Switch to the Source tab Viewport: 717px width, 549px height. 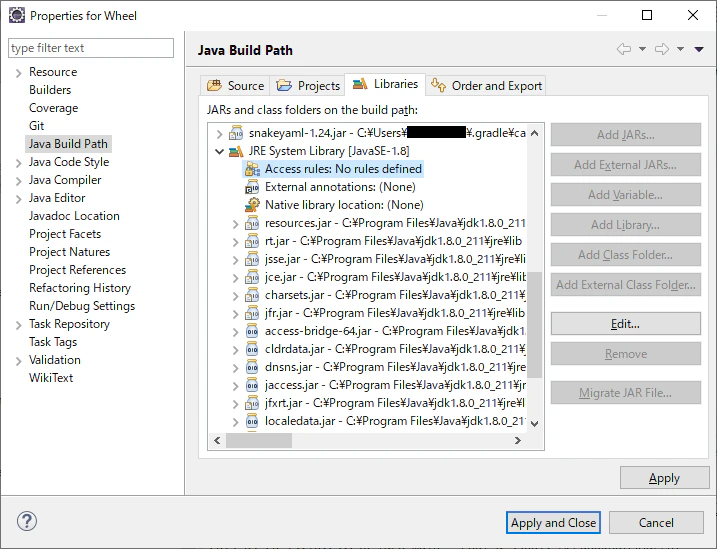coord(235,85)
